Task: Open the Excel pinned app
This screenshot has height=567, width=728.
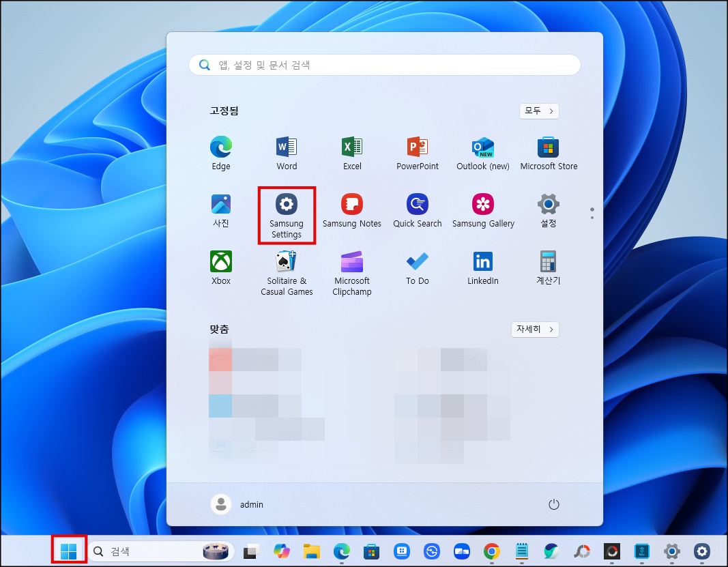Action: pos(352,154)
